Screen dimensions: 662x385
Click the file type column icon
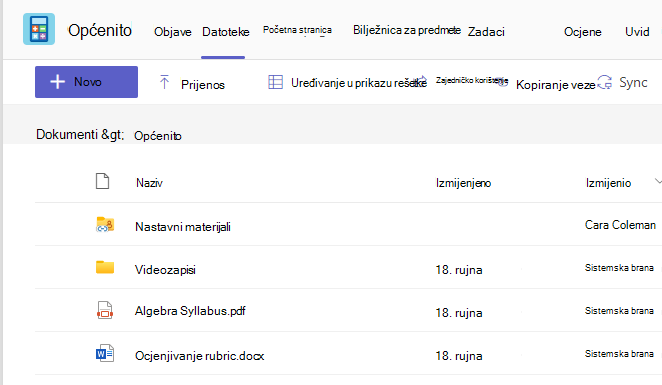pos(102,181)
